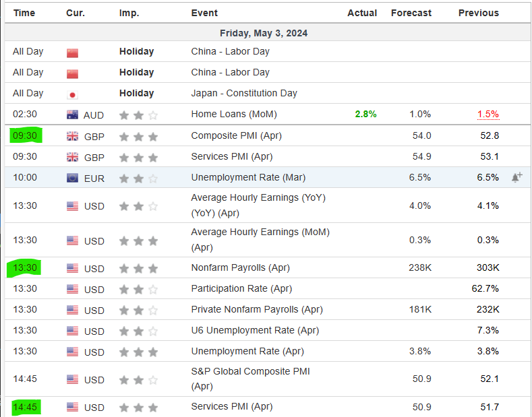532x417 pixels.
Task: Open the Participation Rate (Apr) event
Action: click(241, 288)
